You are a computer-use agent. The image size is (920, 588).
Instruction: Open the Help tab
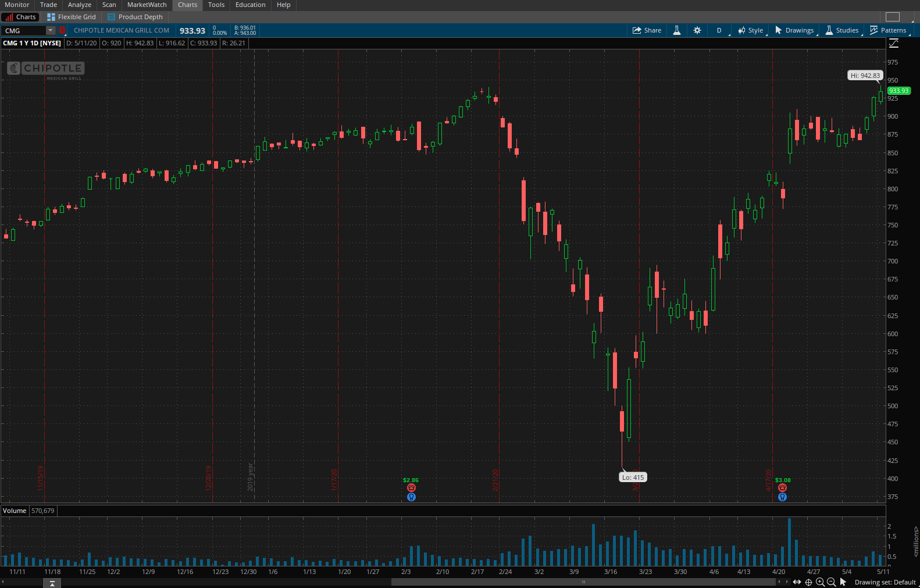tap(284, 5)
